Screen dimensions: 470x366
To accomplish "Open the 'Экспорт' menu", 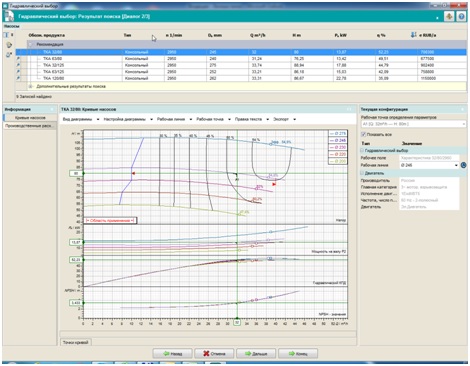I will [284, 119].
